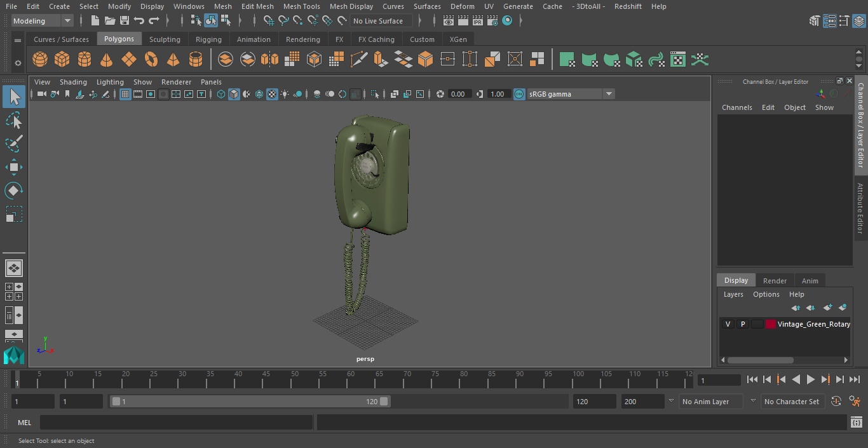Toggle textured display checker icon
This screenshot has width=868, height=448.
click(272, 94)
